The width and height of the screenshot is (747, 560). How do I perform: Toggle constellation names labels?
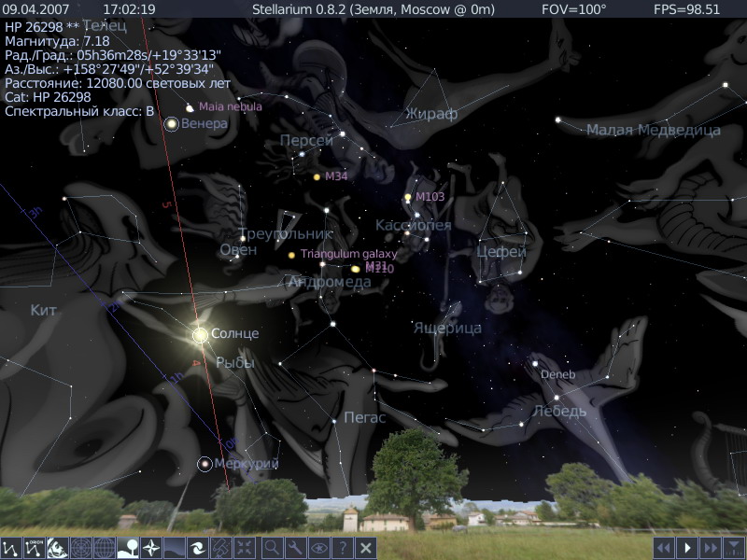click(35, 548)
